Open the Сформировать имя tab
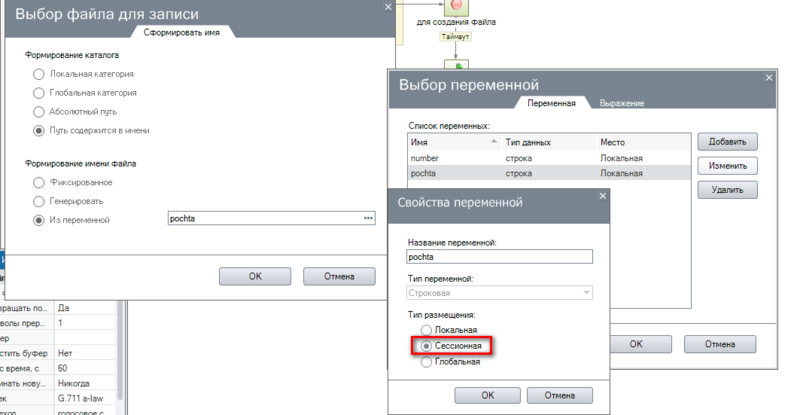The image size is (800, 415). [x=181, y=33]
